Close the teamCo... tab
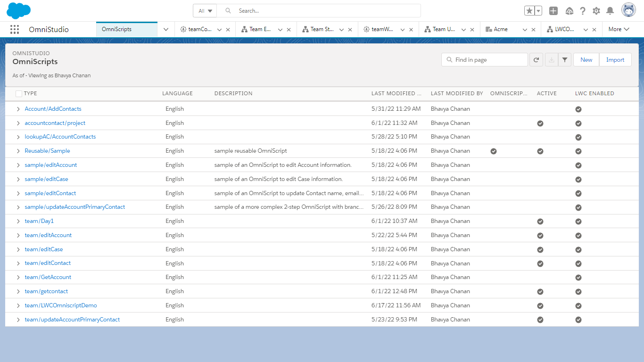 click(228, 30)
